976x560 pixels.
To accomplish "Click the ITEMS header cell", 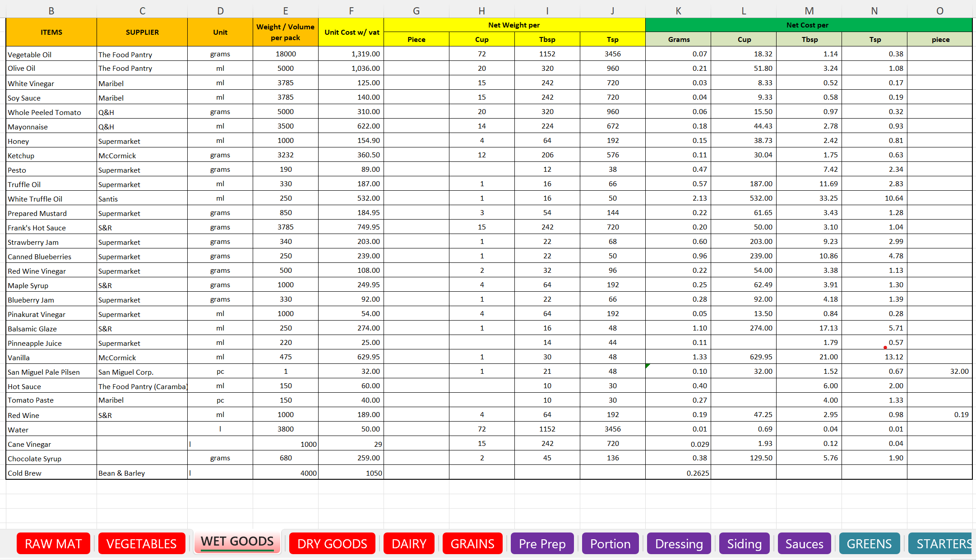I will 51,32.
